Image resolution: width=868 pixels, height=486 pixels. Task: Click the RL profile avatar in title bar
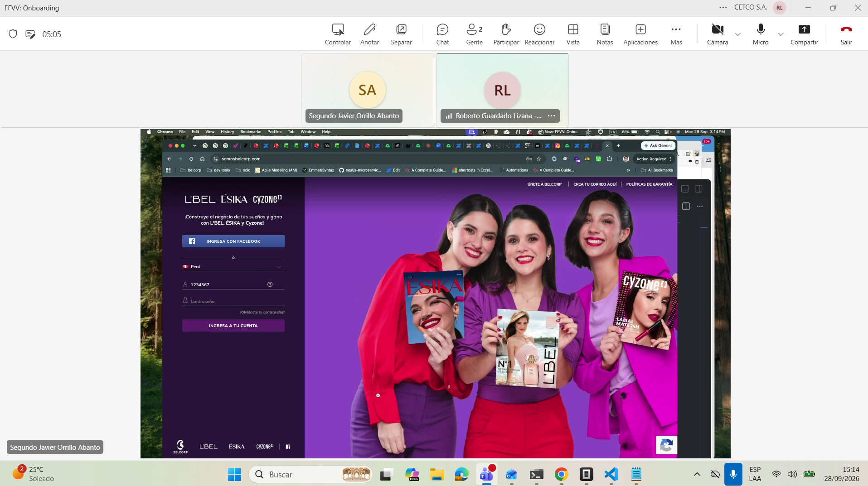[x=780, y=8]
